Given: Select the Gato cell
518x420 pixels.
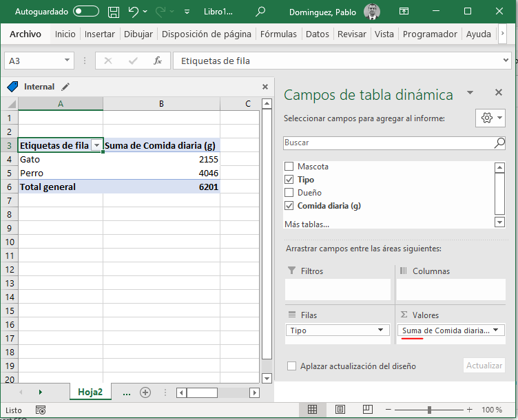Looking at the screenshot, I should click(61, 160).
